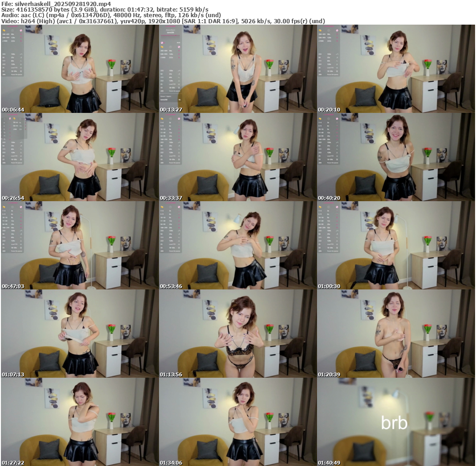Screen dimensions: 476x466
Task: Click the File name line in header
Action: 56,3
